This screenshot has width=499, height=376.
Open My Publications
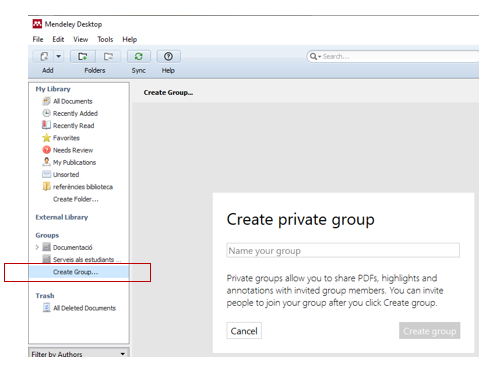coord(74,162)
